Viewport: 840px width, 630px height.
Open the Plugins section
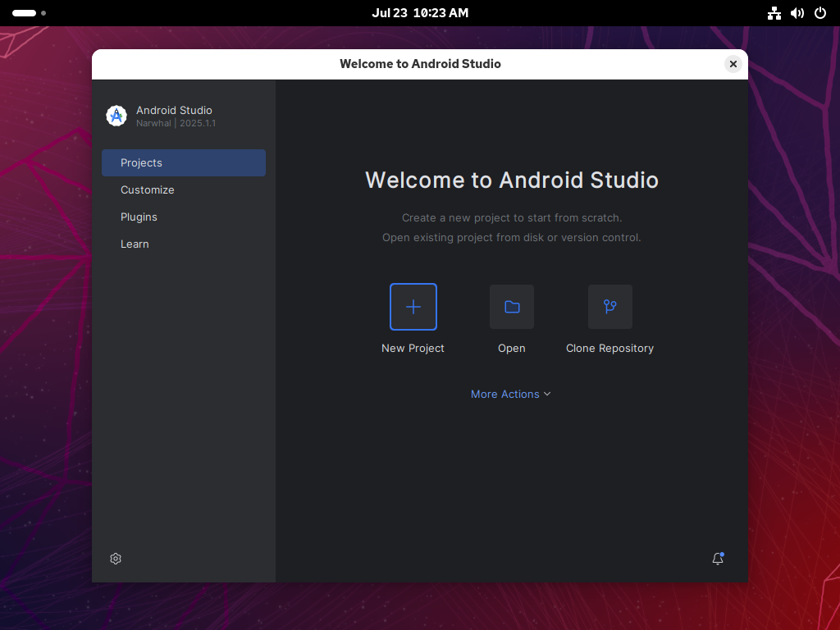click(139, 217)
